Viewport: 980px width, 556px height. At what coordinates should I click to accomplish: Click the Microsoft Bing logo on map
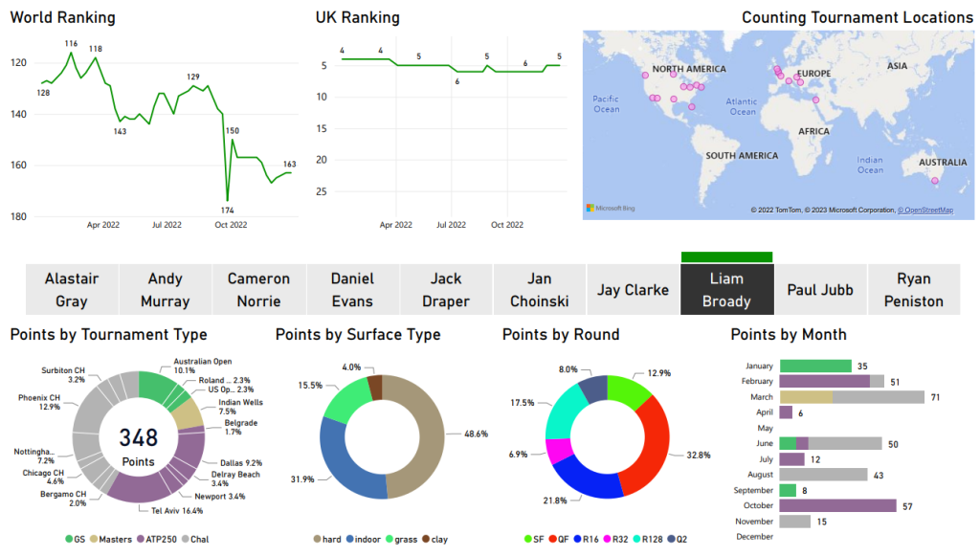pyautogui.click(x=611, y=208)
